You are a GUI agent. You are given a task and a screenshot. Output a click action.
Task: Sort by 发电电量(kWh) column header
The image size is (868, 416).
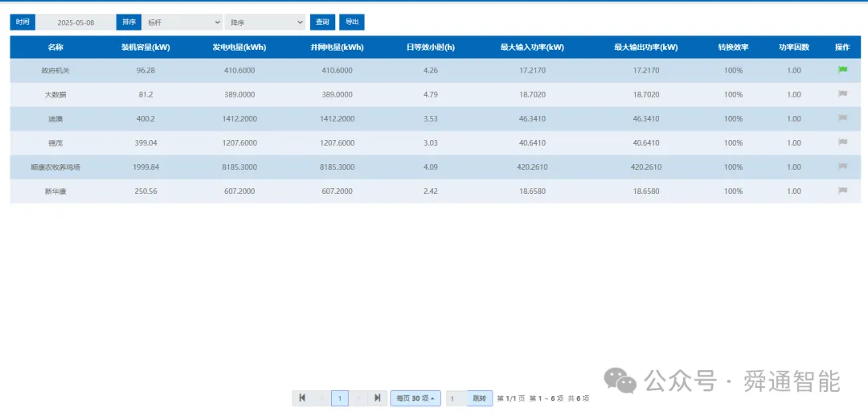[240, 47]
